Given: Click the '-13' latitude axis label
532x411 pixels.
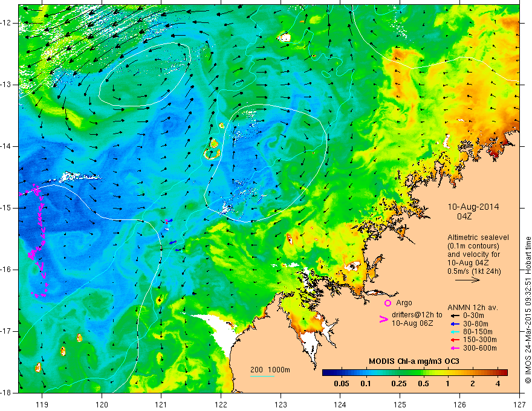Looking at the screenshot, I should tap(7, 85).
